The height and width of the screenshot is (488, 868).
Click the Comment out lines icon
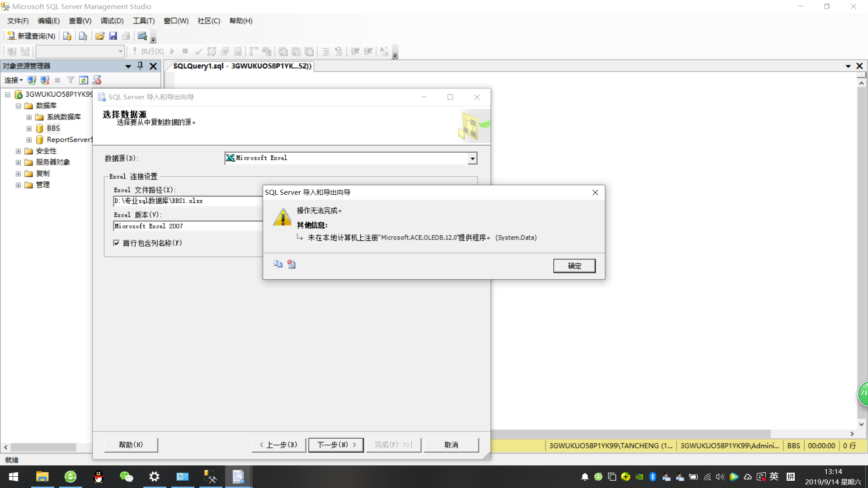[325, 52]
